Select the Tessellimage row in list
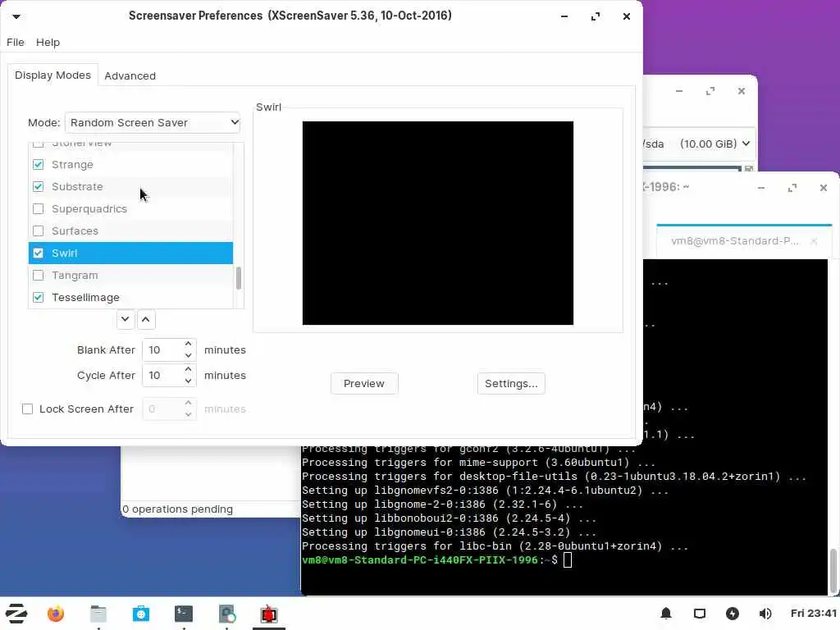840x630 pixels. tap(130, 297)
